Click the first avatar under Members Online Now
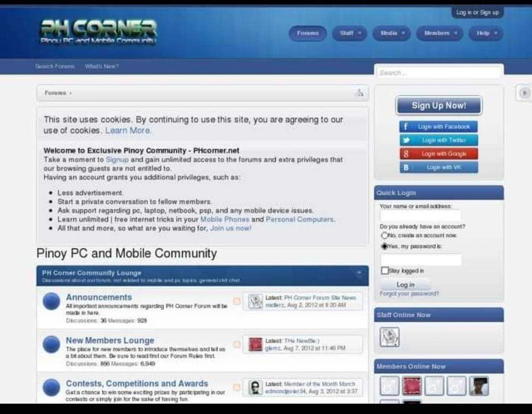 [x=390, y=386]
